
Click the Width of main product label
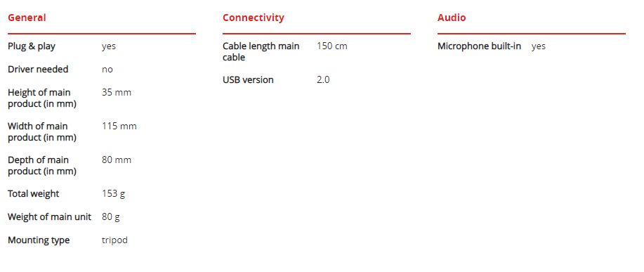tap(42, 132)
